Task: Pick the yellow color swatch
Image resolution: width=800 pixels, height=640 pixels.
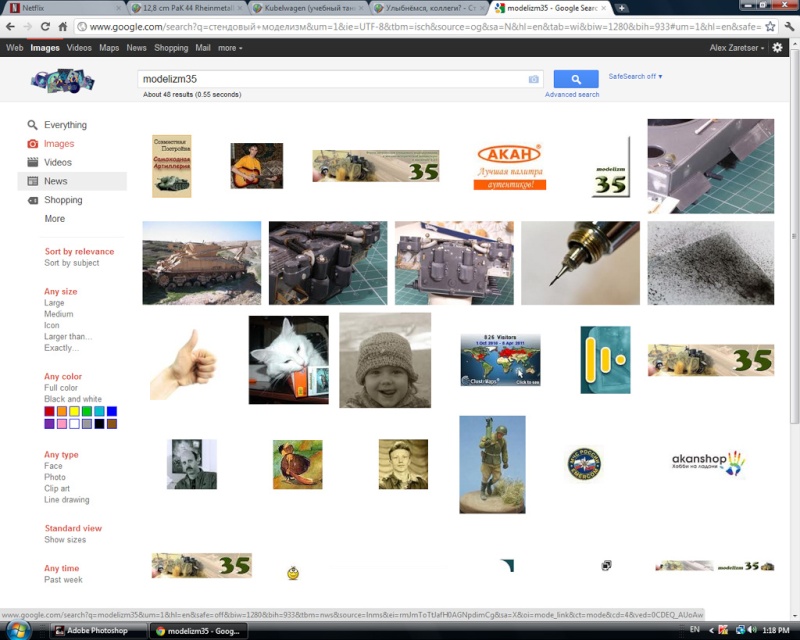Action: coord(74,411)
